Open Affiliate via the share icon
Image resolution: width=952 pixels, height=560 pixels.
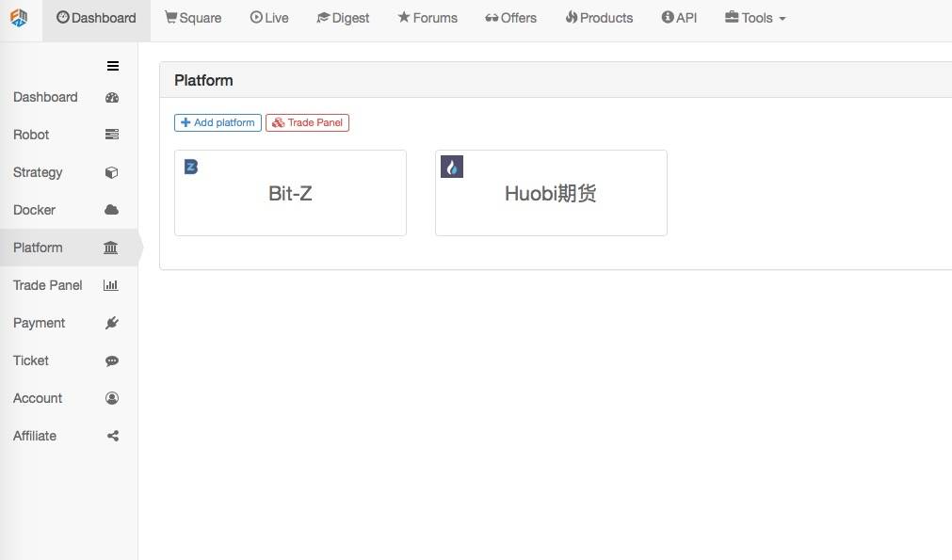coord(112,436)
